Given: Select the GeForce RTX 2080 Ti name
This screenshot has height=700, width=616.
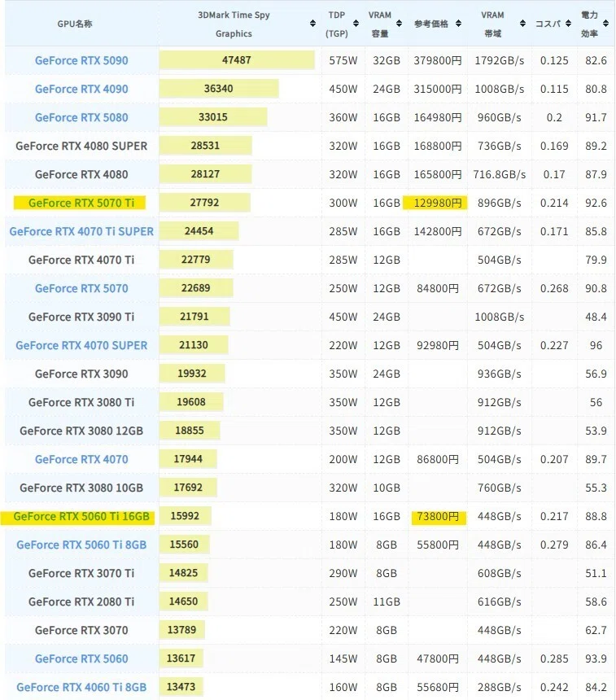Looking at the screenshot, I should click(x=81, y=602).
